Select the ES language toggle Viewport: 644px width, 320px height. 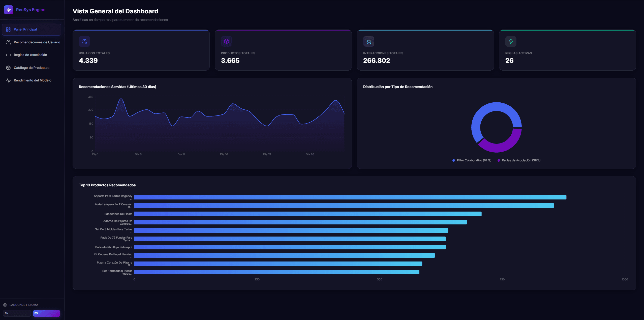pos(47,313)
